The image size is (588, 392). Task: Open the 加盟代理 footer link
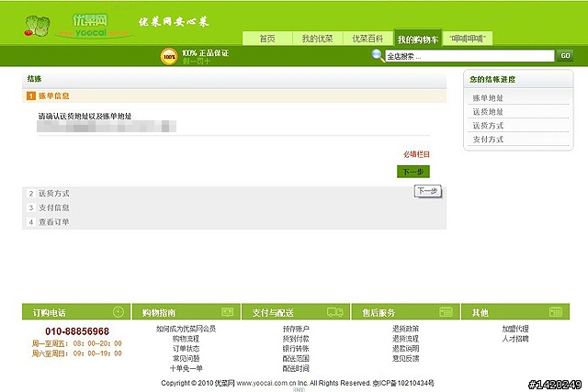pyautogui.click(x=515, y=329)
